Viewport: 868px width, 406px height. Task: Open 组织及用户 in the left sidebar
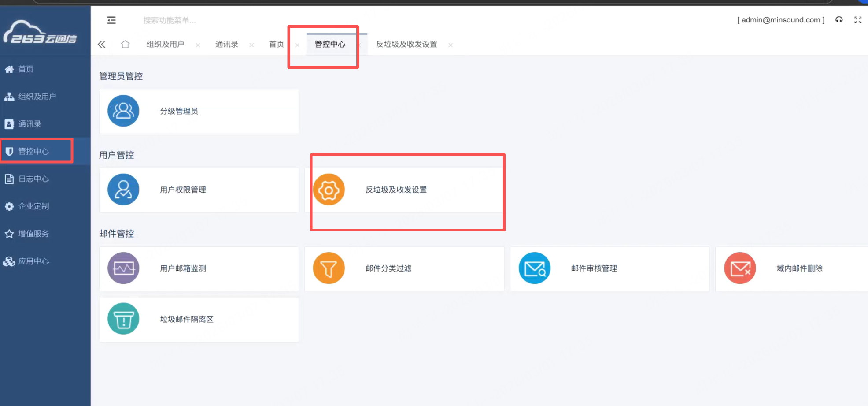coord(45,97)
